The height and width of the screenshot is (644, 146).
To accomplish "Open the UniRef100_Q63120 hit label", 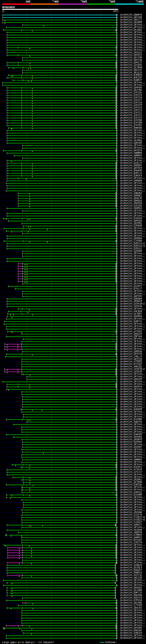I will click(x=131, y=72).
